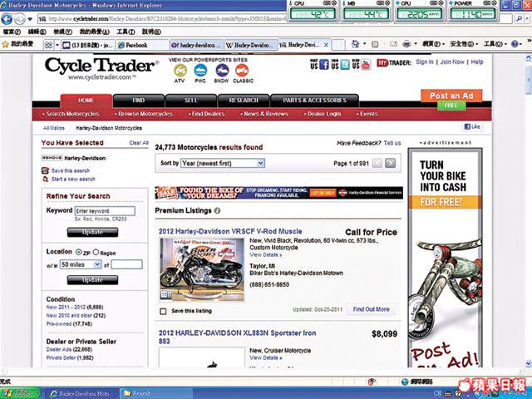Click the browser Help question mark icon
Image resolution: width=532 pixels, height=399 pixels.
[x=515, y=44]
